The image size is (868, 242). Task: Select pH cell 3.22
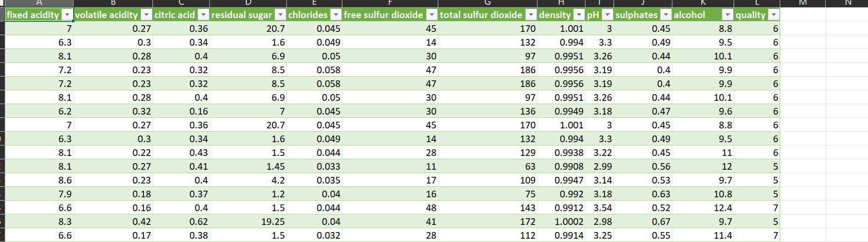point(599,153)
